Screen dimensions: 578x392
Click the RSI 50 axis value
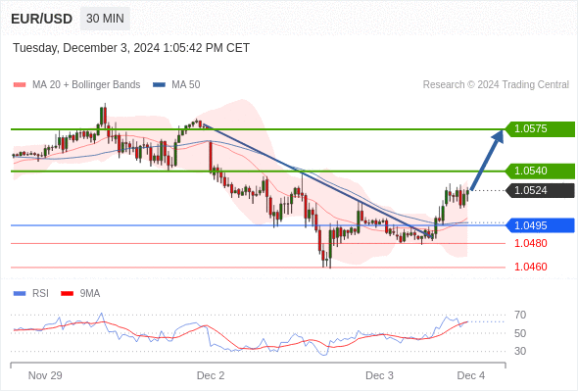point(520,333)
